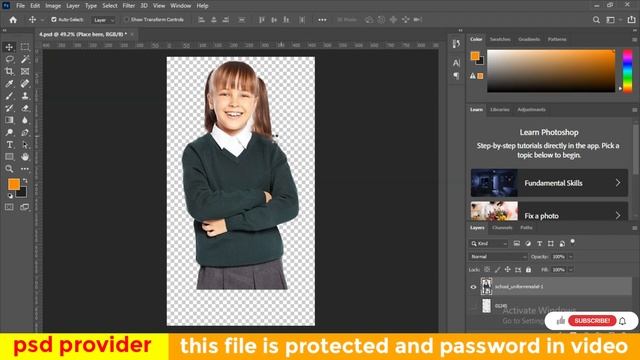Click the thumbs up like button
The image size is (640, 360).
click(x=561, y=321)
